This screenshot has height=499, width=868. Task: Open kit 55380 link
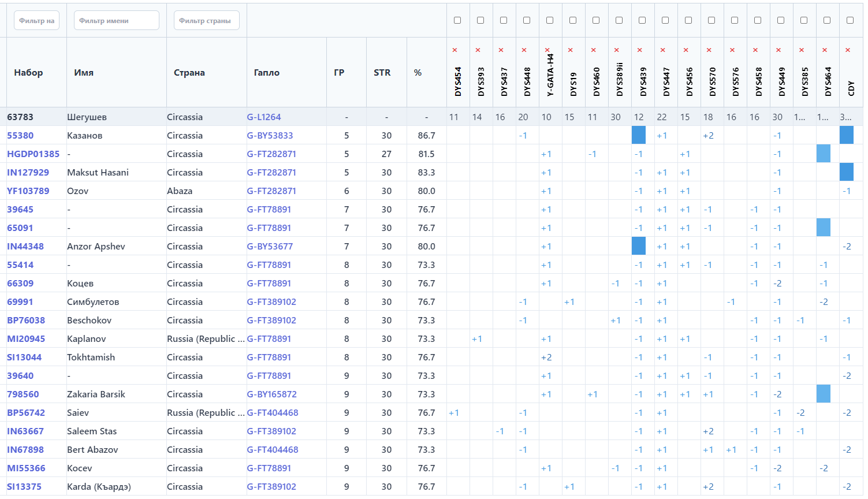pos(20,136)
